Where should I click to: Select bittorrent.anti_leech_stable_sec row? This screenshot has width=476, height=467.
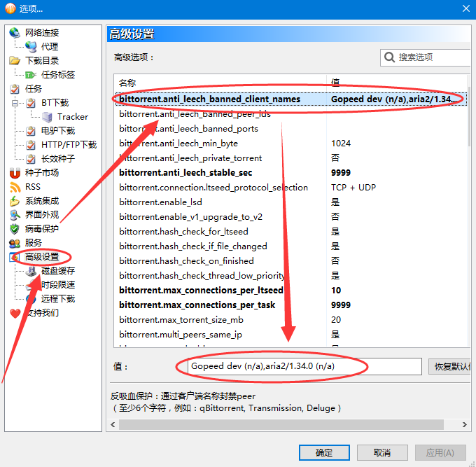click(x=185, y=173)
